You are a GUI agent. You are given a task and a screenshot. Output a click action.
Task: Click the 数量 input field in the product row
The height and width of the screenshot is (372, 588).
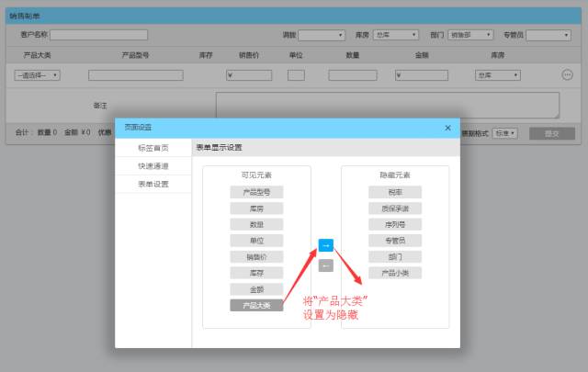click(353, 75)
